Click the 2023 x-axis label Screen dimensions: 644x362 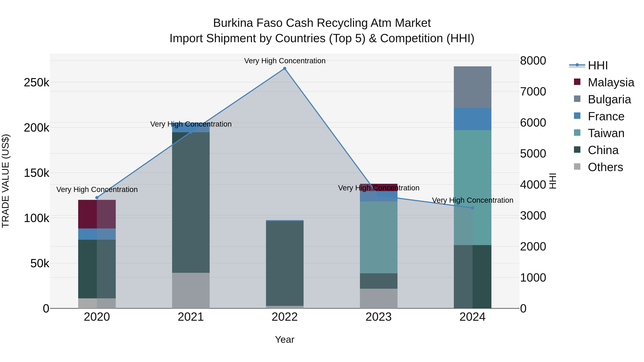coord(379,317)
